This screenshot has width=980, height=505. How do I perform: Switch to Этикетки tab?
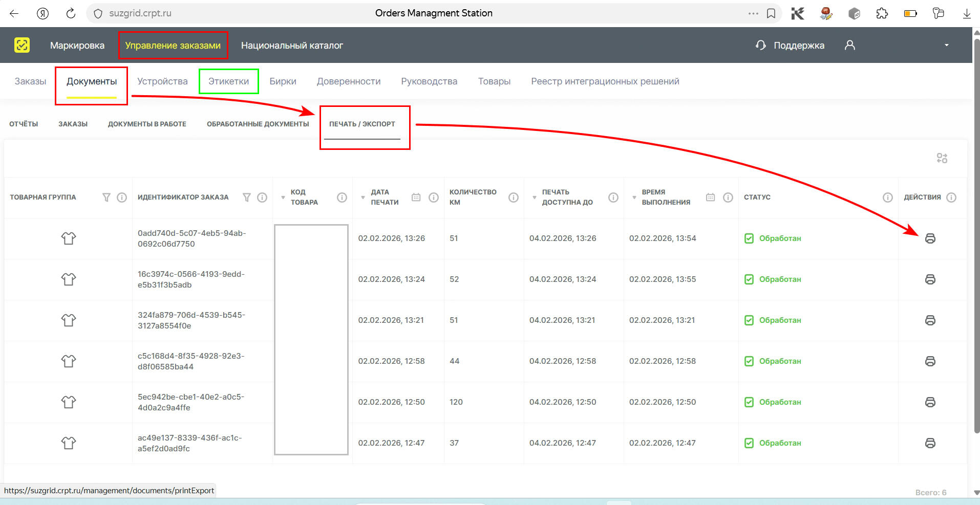(228, 81)
